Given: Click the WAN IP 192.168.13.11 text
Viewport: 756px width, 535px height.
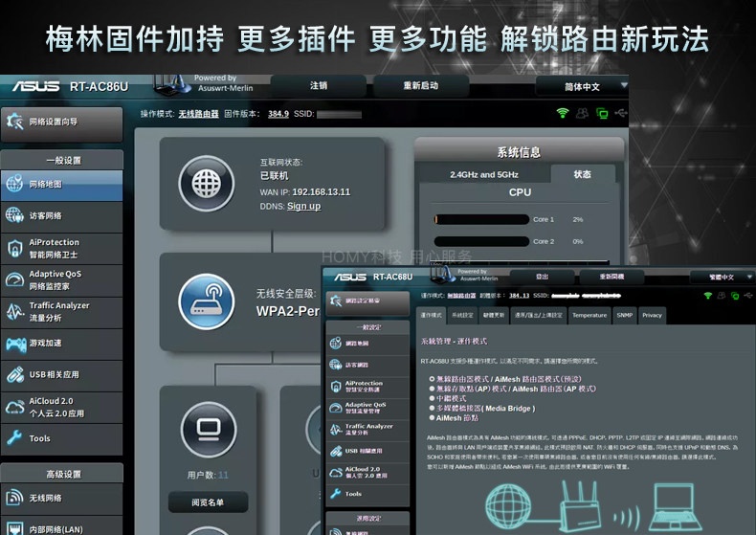Looking at the screenshot, I should click(x=322, y=191).
